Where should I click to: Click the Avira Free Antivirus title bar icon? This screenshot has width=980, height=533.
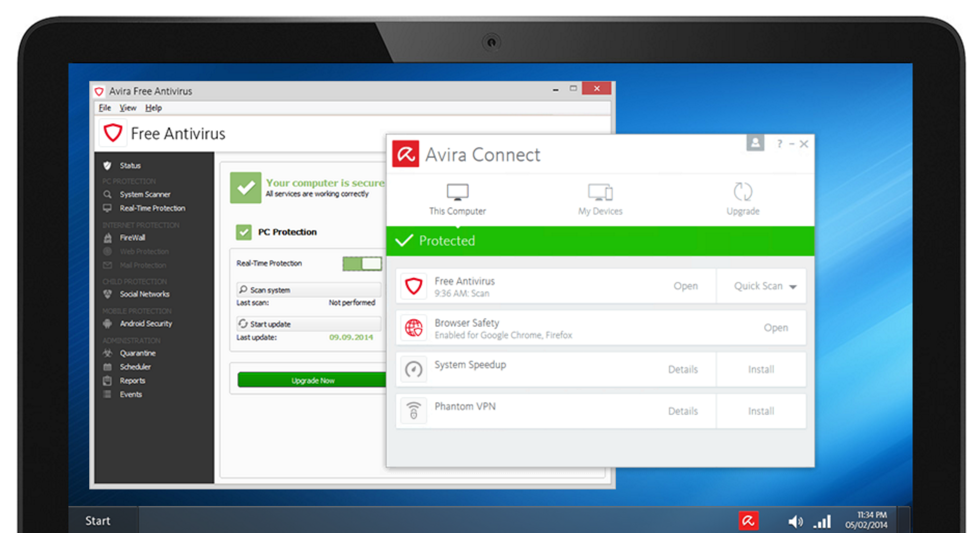99,91
